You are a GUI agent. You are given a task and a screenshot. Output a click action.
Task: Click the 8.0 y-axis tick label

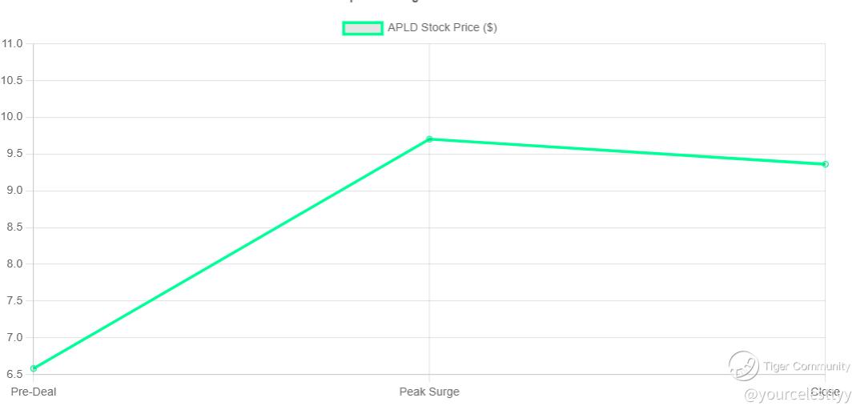(x=14, y=263)
